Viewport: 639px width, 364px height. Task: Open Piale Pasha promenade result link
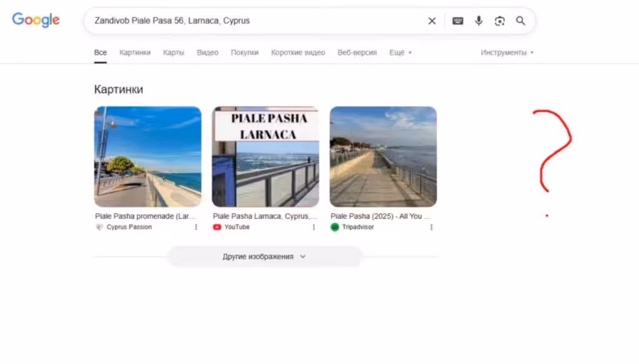[x=145, y=216]
